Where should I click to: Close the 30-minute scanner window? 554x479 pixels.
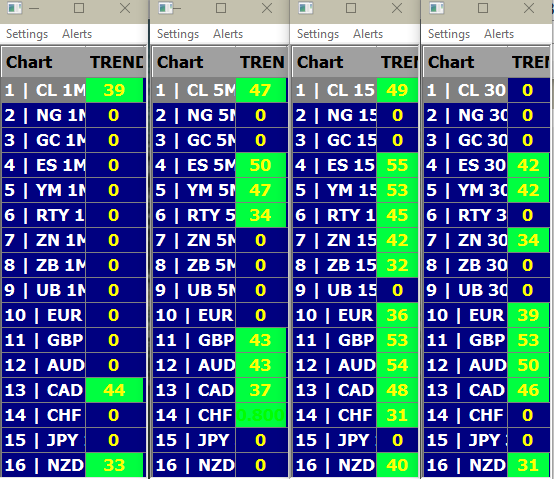coord(529,8)
